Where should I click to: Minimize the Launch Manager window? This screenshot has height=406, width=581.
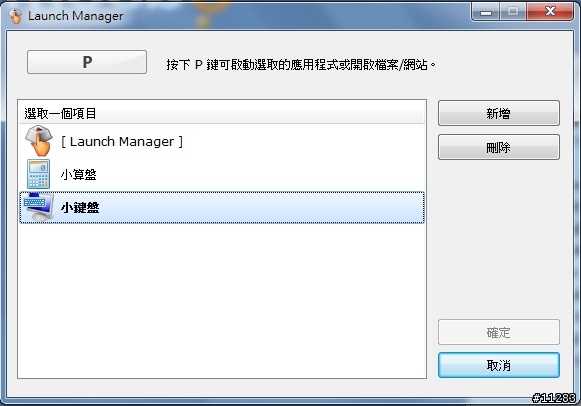(x=485, y=12)
